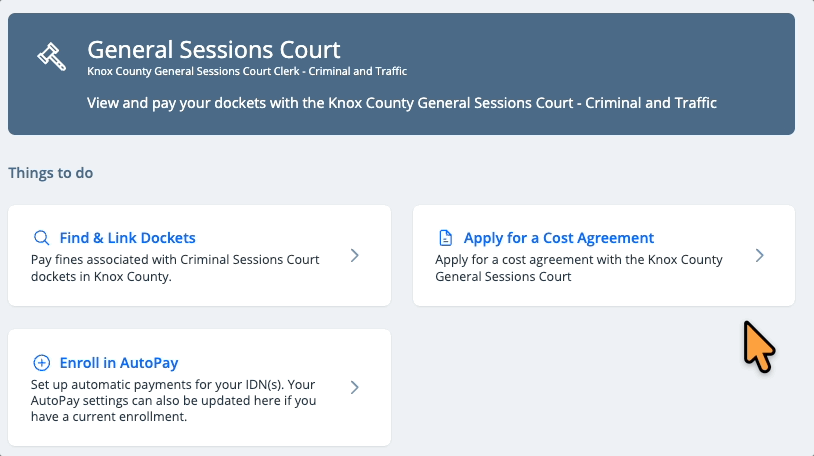This screenshot has width=814, height=456.
Task: Click the document icon beside Apply for a Cost Agreement
Action: 446,238
